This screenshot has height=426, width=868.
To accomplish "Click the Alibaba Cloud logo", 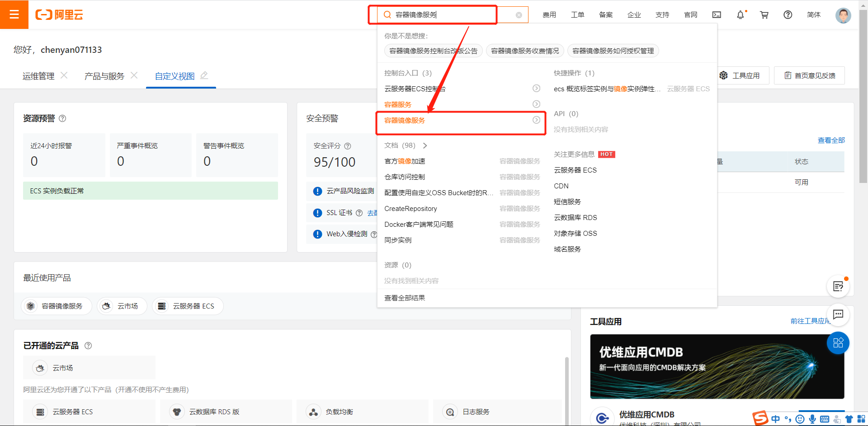I will pos(59,14).
